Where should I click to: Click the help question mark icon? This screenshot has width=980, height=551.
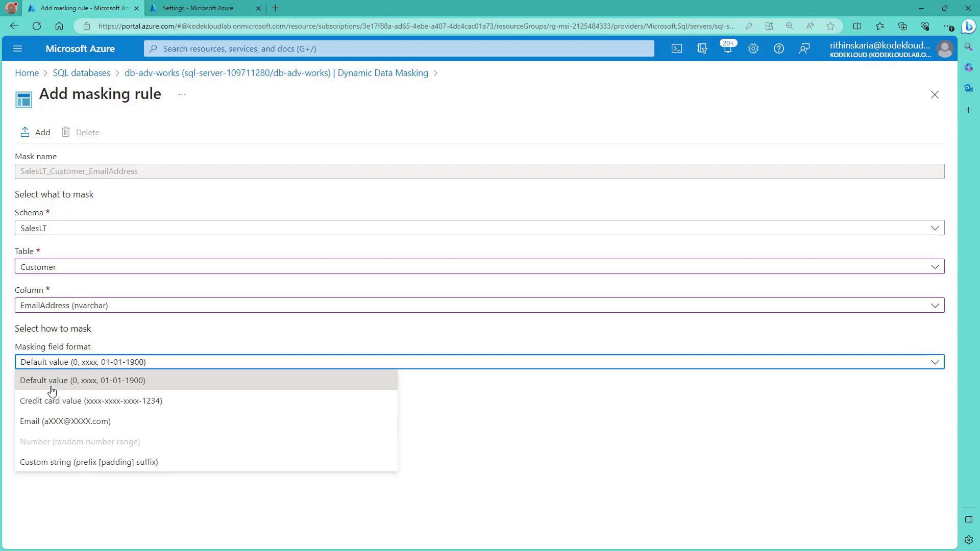(x=778, y=48)
